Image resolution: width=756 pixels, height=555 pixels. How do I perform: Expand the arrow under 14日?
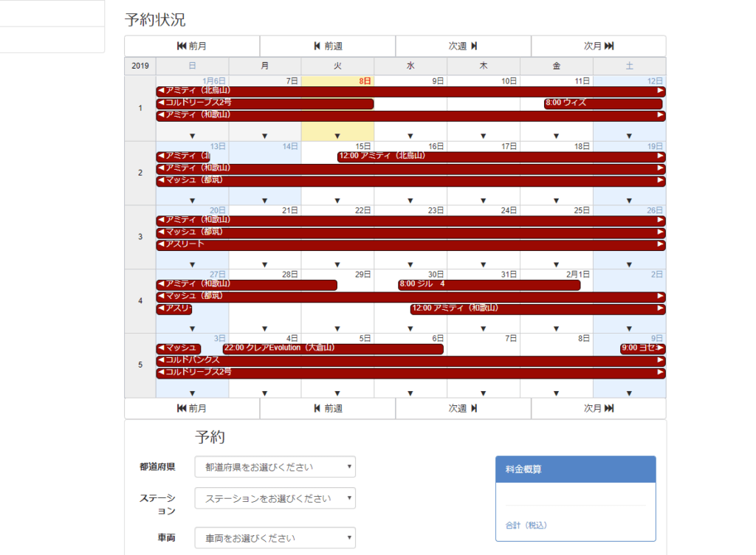pos(265,201)
